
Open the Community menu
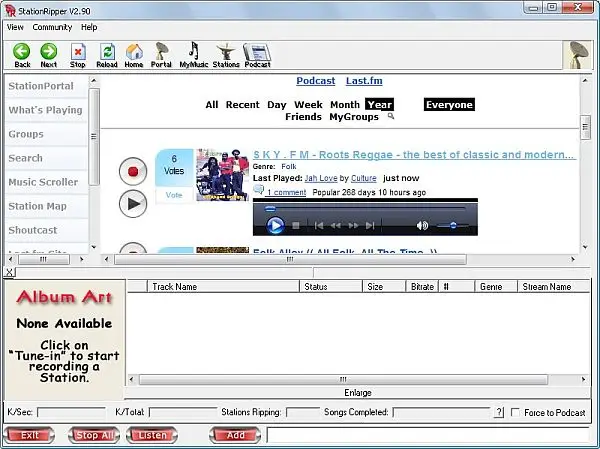[52, 27]
